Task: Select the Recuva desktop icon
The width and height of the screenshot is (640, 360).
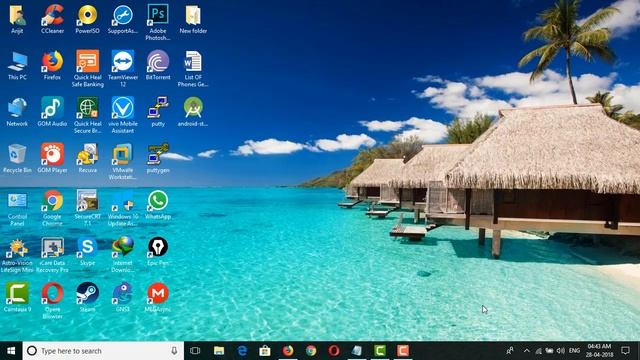Action: pos(87,158)
